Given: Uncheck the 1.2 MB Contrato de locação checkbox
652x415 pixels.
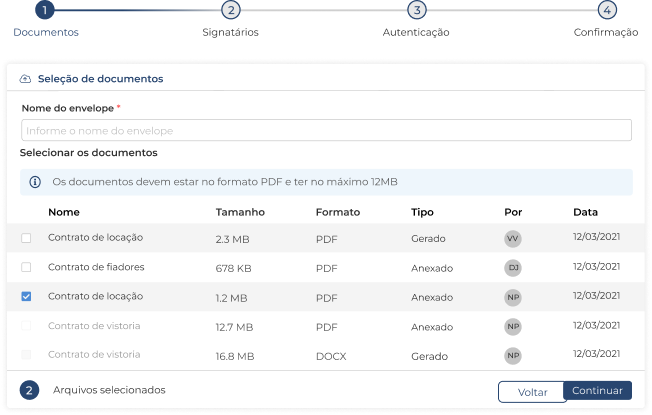Looking at the screenshot, I should click(x=26, y=296).
